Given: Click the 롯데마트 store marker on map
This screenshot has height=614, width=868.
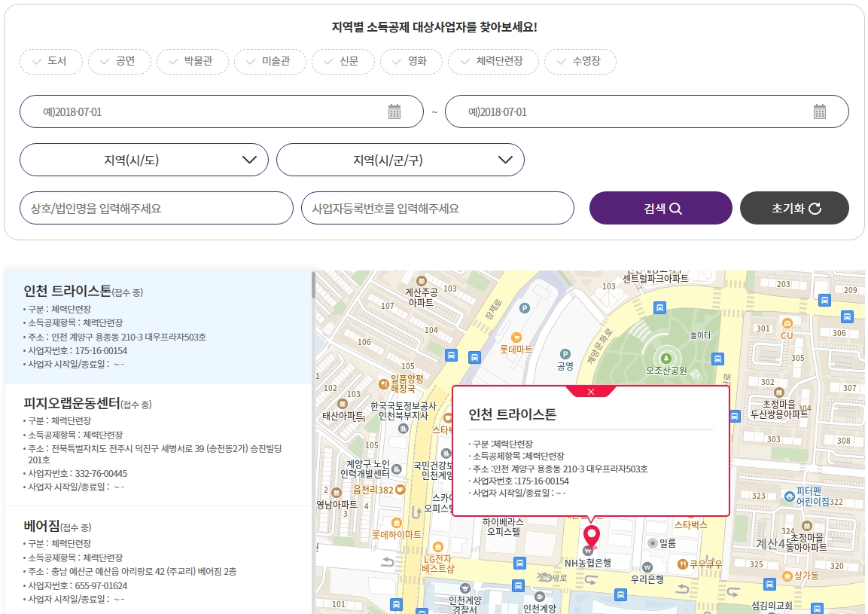Looking at the screenshot, I should (x=516, y=338).
